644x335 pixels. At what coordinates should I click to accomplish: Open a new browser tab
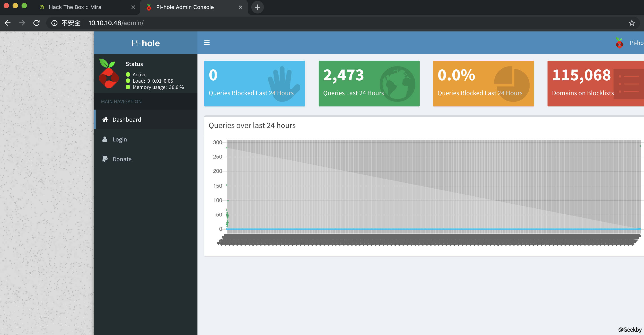(x=257, y=7)
